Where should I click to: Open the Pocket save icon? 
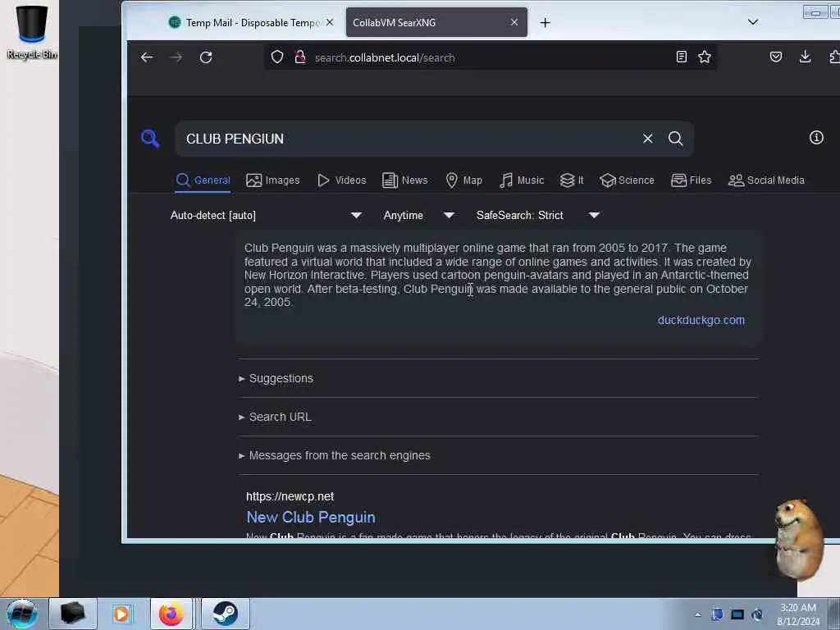[x=776, y=57]
